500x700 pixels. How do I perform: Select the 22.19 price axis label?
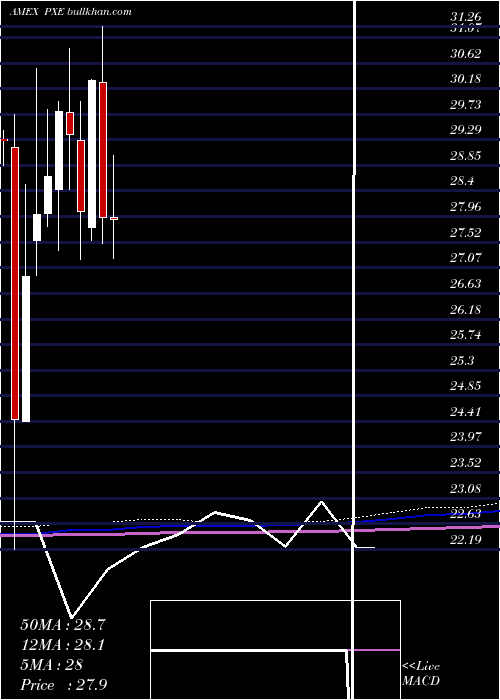point(466,540)
